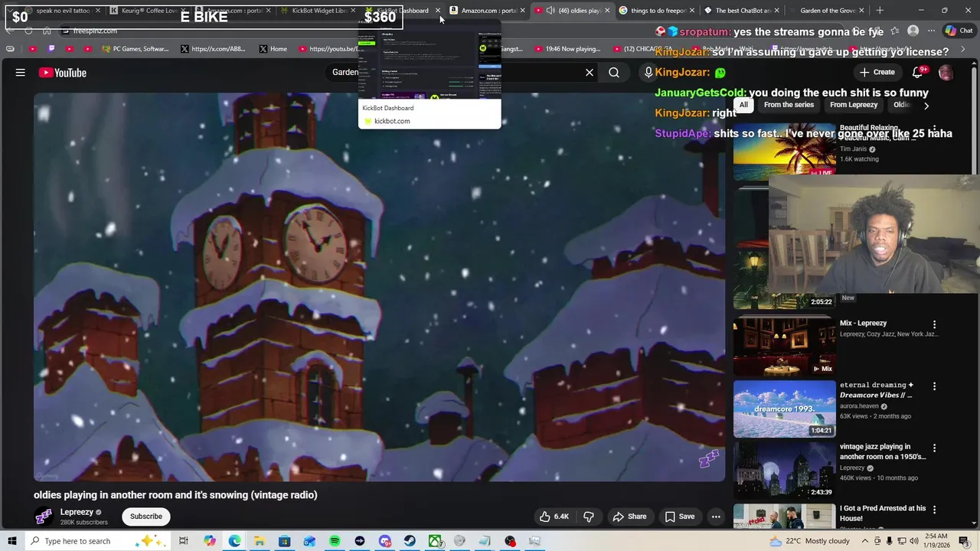Select the All filter chip

(743, 105)
